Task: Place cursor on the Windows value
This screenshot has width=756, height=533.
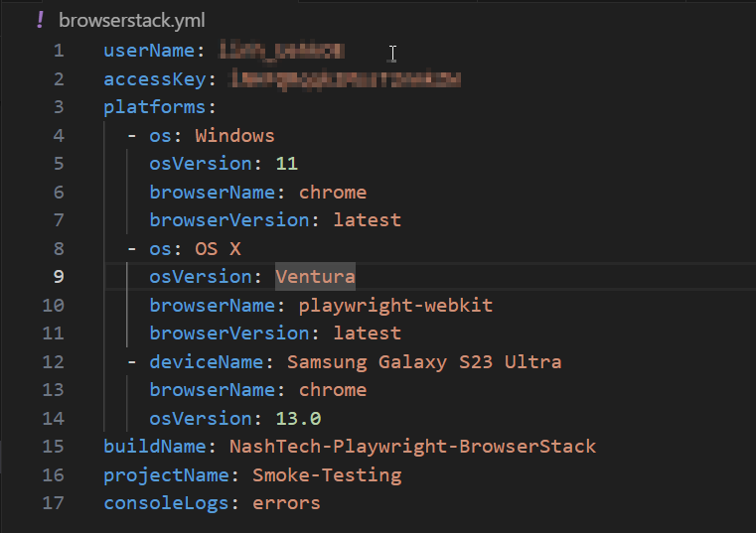Action: pyautogui.click(x=234, y=135)
